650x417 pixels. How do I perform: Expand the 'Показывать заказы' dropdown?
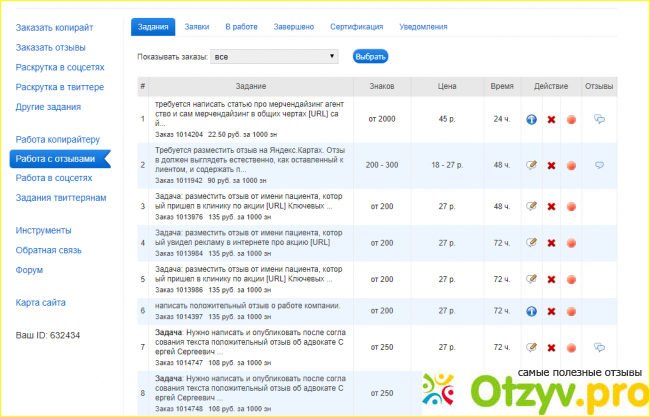(x=274, y=57)
